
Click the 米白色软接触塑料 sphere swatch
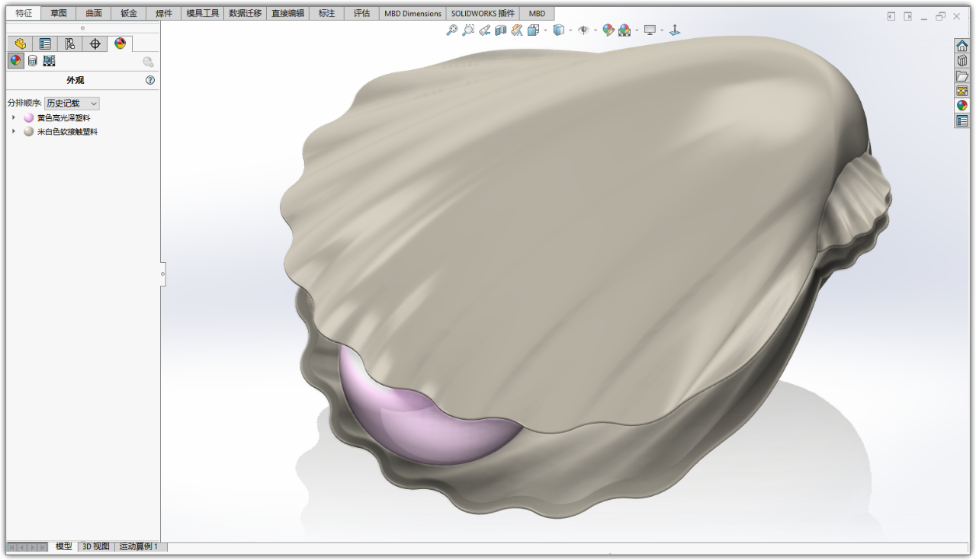(28, 131)
